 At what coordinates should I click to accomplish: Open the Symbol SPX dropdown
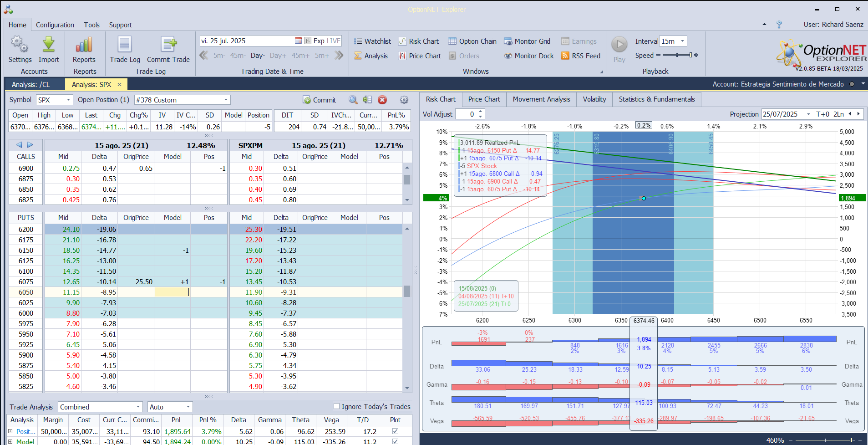point(68,100)
